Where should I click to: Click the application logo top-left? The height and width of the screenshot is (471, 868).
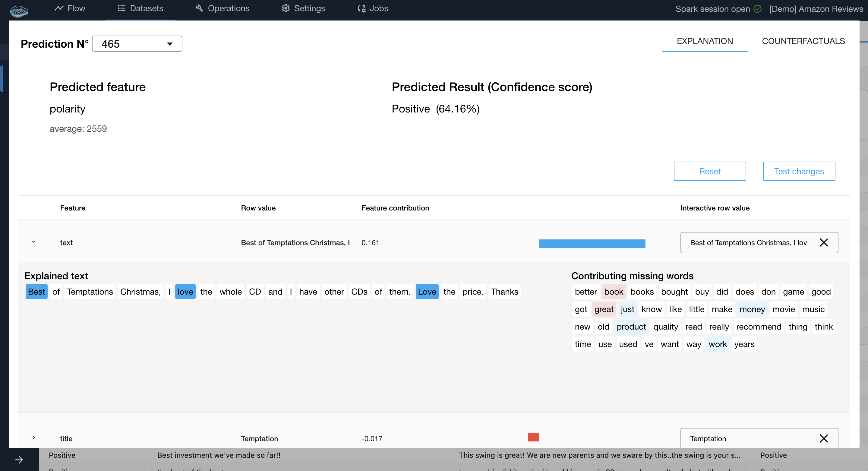(x=19, y=11)
